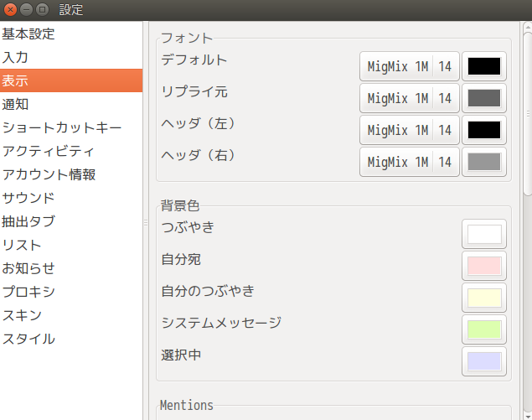
Task: Minimize the 設定 window
Action: click(x=26, y=9)
